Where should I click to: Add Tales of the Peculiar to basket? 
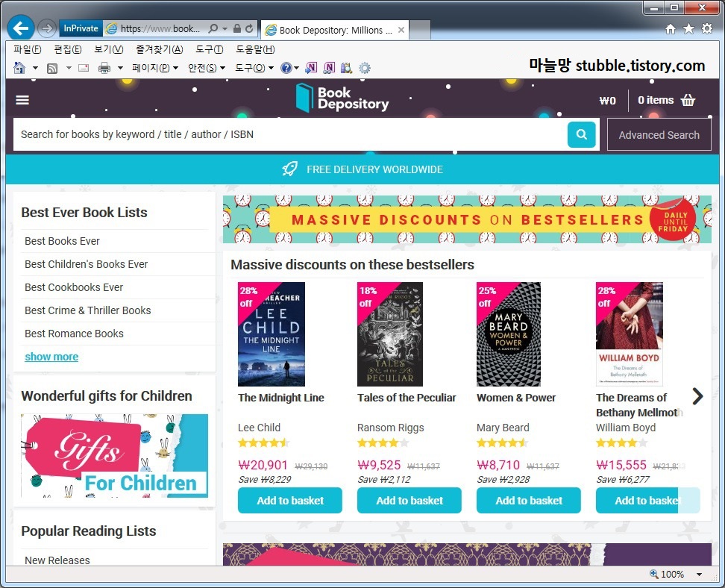click(409, 500)
